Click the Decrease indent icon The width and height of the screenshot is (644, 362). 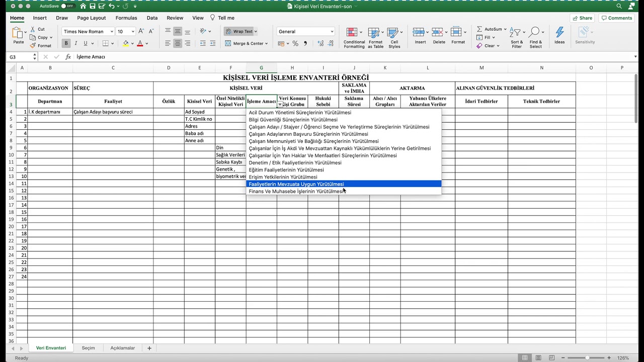tap(203, 44)
